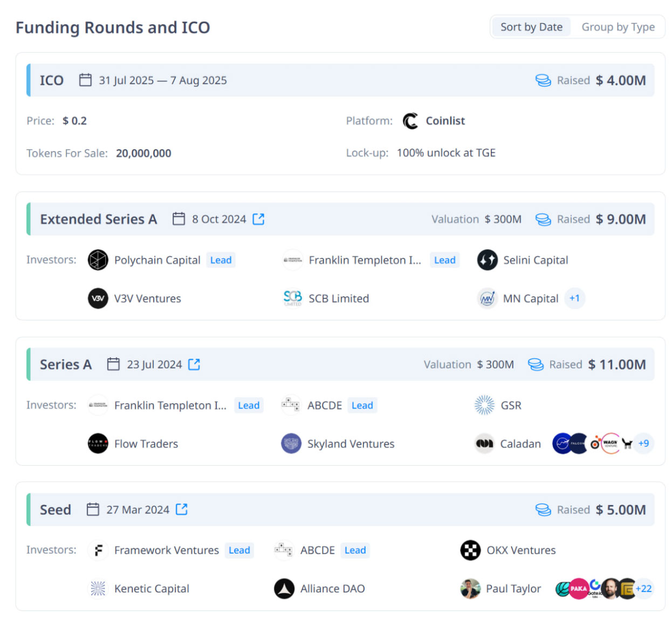
Task: Open Framework Ventures investor page
Action: point(166,550)
